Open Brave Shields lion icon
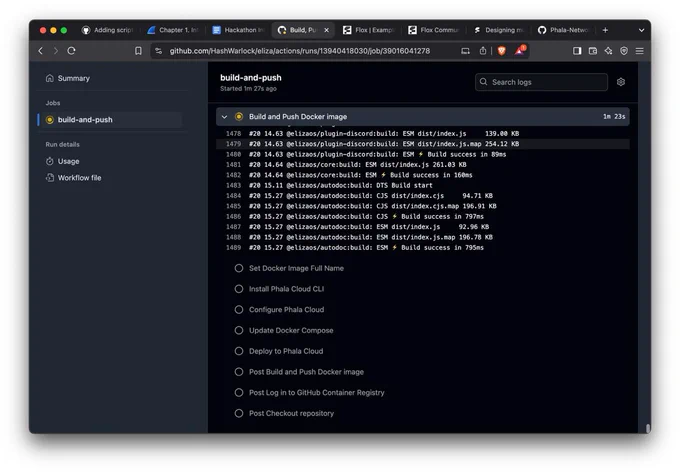The height and width of the screenshot is (472, 680). click(502, 51)
